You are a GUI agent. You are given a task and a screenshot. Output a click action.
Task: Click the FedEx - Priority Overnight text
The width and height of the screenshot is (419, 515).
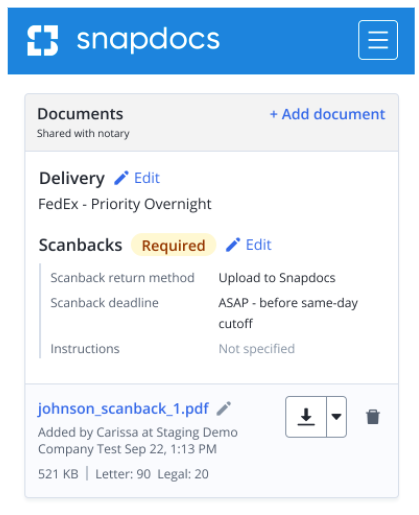(125, 204)
